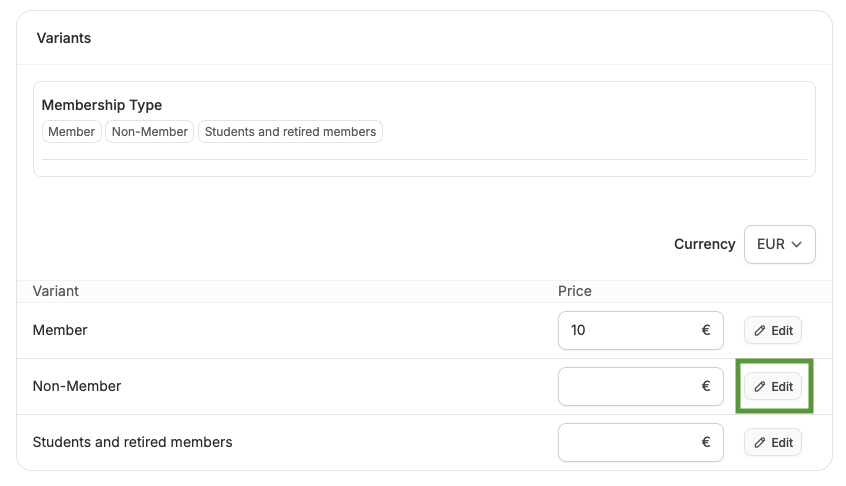Image resolution: width=846 pixels, height=486 pixels.
Task: Click the Non-Member row label in table
Action: (x=77, y=386)
